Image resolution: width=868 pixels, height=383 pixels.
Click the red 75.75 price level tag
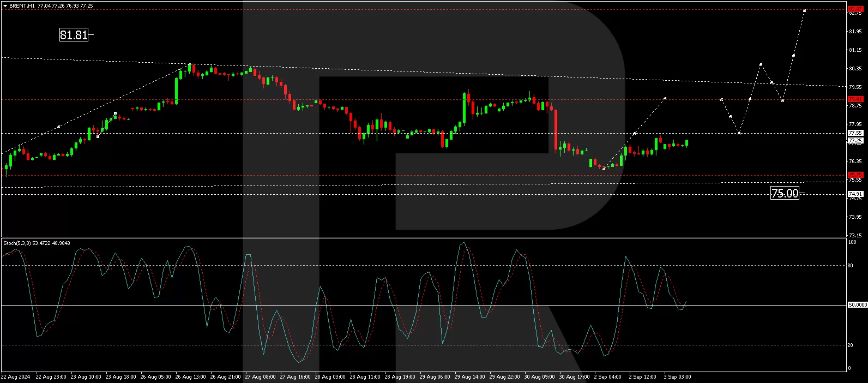[855, 175]
